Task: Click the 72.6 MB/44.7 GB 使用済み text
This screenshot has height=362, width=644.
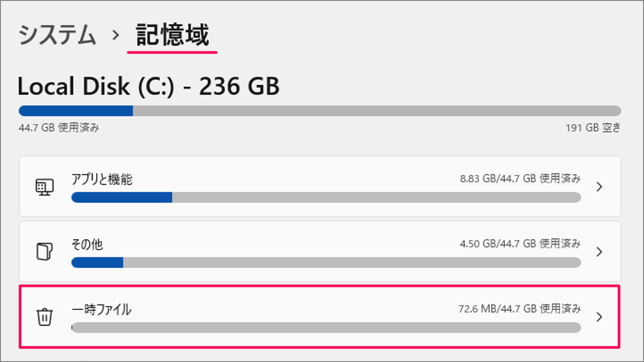Action: pyautogui.click(x=520, y=308)
